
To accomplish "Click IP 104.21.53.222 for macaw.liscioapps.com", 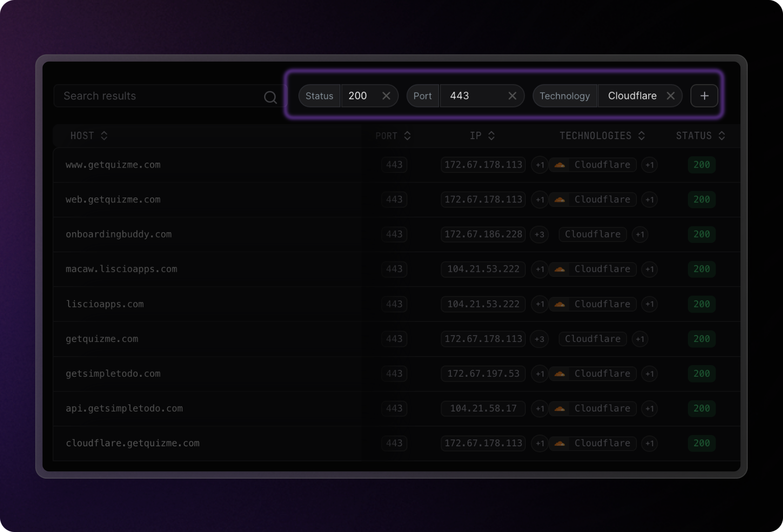I will click(x=483, y=269).
